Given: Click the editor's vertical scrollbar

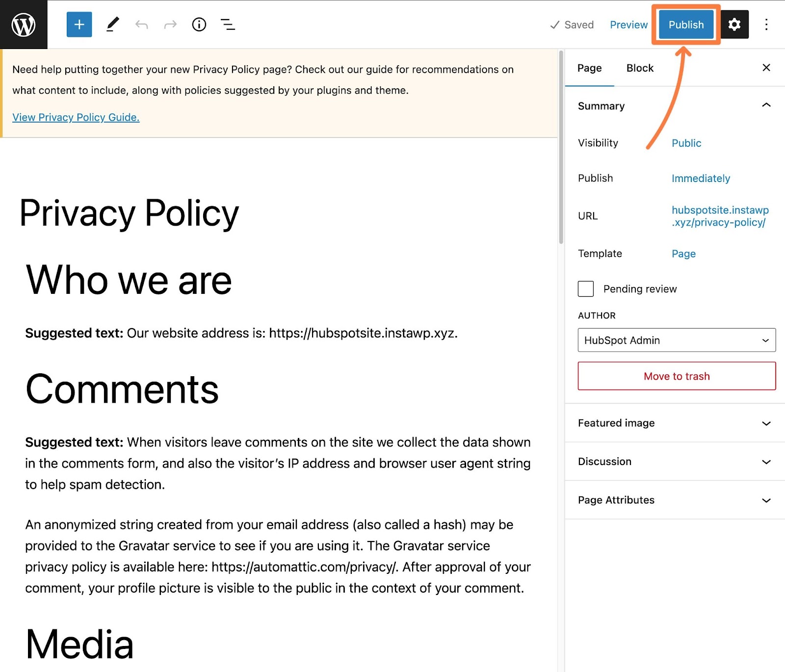Looking at the screenshot, I should tap(561, 147).
